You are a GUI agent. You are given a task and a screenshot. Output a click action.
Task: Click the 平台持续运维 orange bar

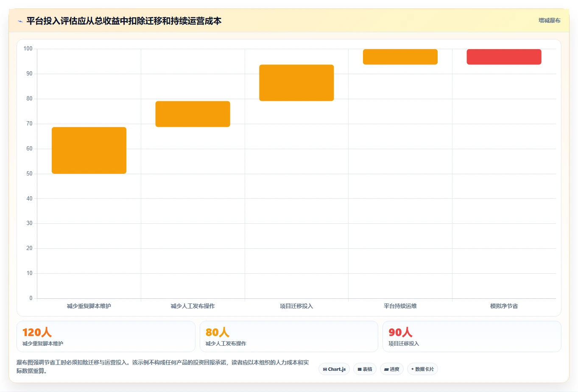coord(400,57)
